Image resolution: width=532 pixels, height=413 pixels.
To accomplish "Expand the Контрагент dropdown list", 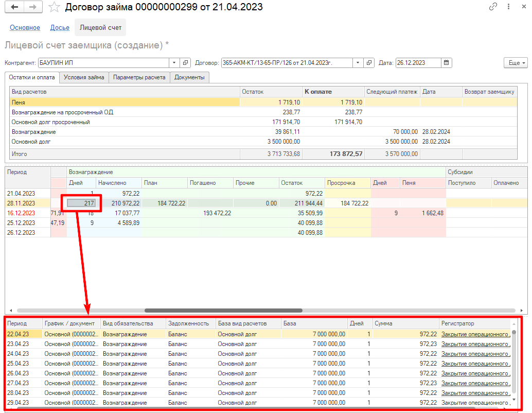I will [174, 63].
